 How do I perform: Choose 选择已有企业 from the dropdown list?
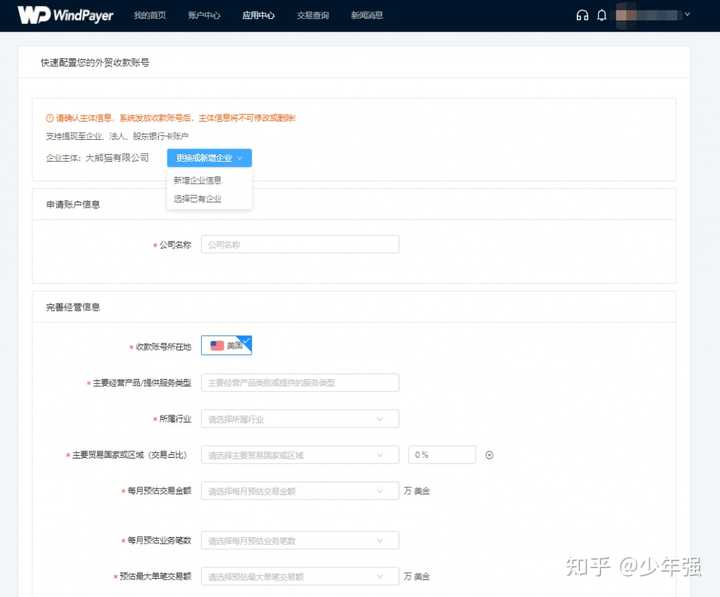tap(197, 198)
